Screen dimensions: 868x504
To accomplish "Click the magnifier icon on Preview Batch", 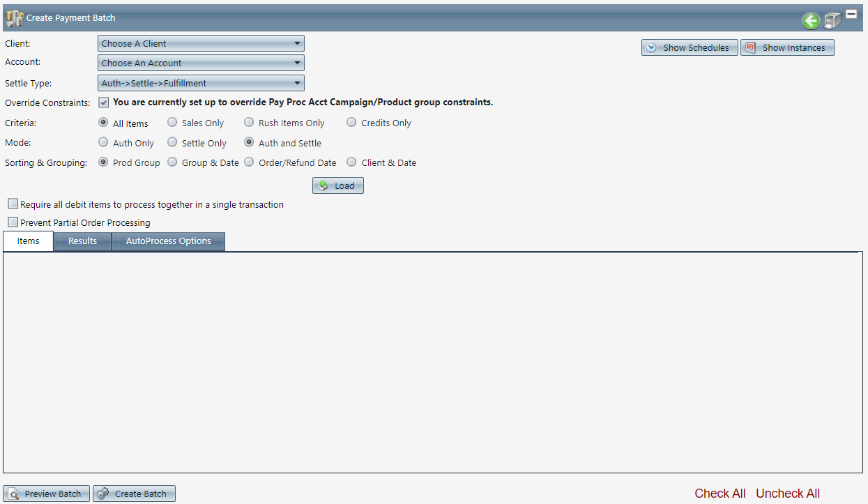I will coord(14,494).
